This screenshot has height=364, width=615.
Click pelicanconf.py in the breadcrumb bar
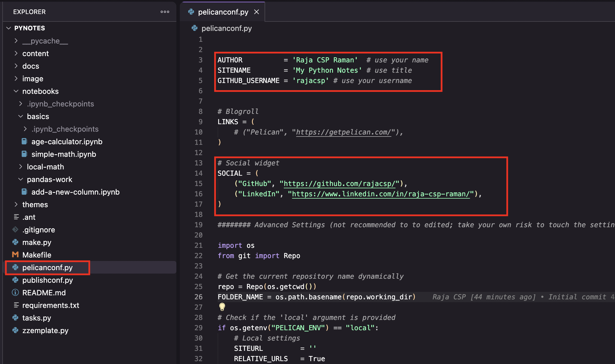coord(226,28)
